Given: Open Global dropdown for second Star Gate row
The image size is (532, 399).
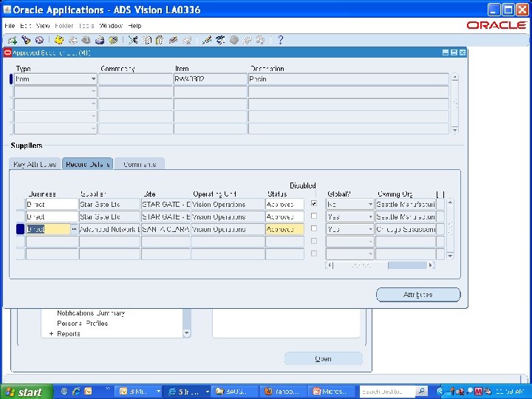Looking at the screenshot, I should 370,216.
